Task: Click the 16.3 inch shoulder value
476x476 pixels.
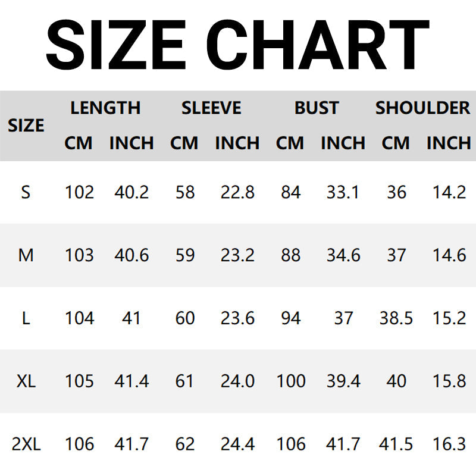Action: (x=449, y=444)
